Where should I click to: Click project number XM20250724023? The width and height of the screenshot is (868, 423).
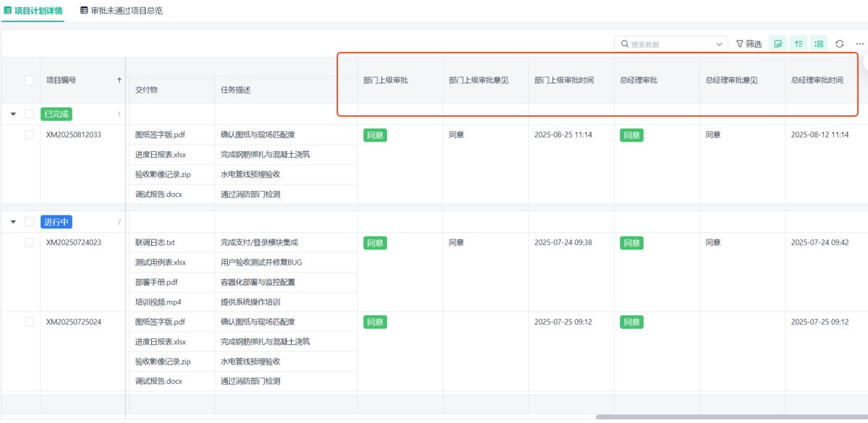point(74,243)
